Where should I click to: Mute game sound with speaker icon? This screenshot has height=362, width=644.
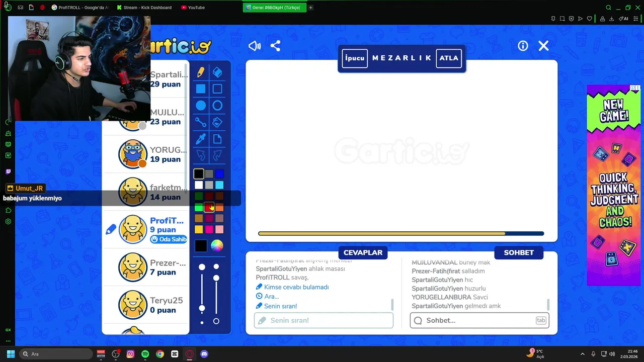tap(255, 46)
